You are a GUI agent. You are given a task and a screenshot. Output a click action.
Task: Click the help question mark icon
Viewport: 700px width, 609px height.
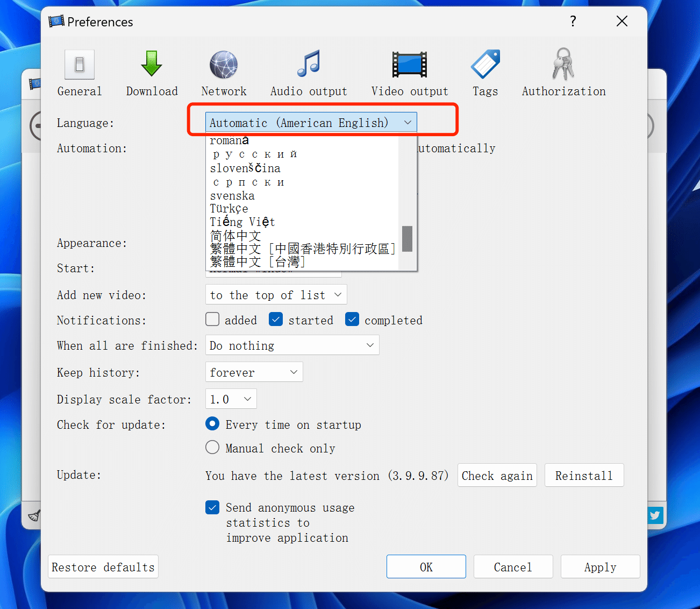pos(573,22)
